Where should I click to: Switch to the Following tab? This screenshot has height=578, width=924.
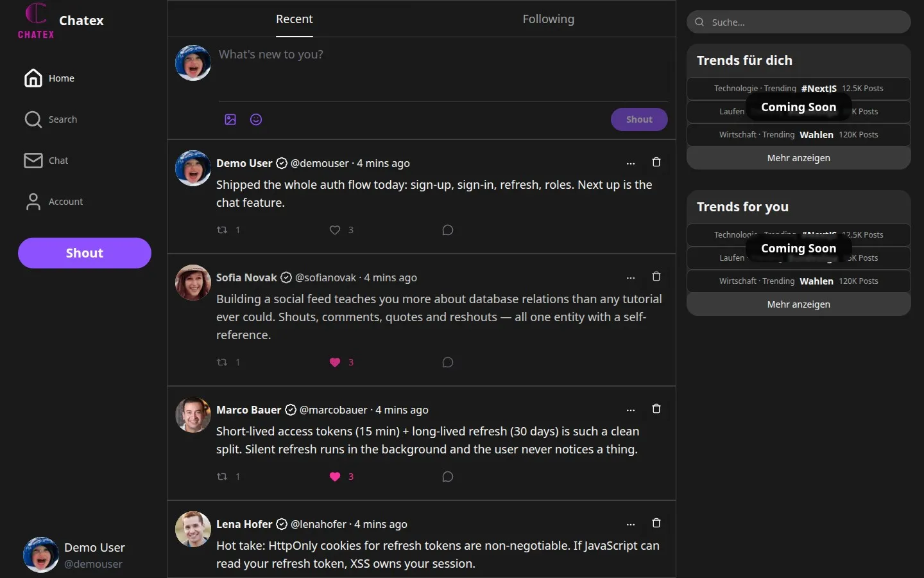[x=549, y=19]
